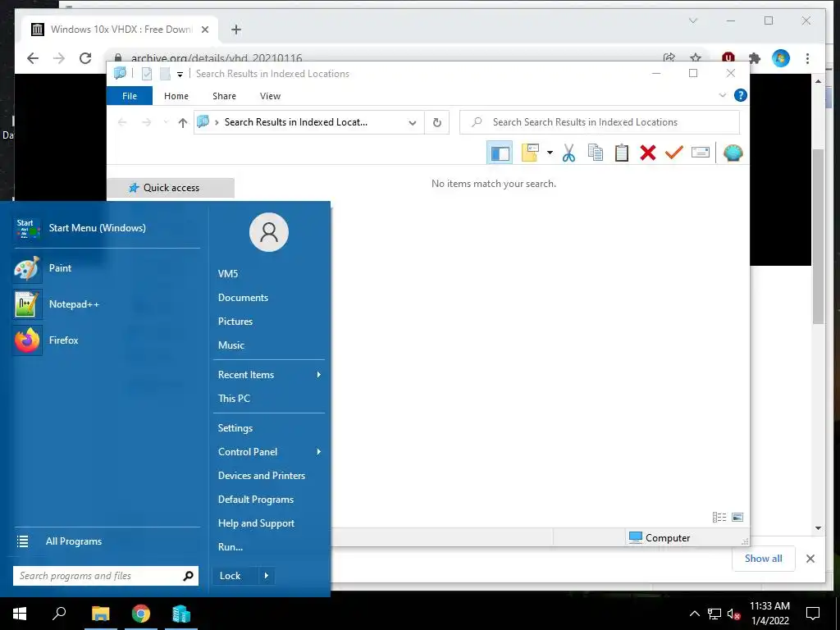Click the Explorer search box
The image size is (840, 630).
click(600, 122)
